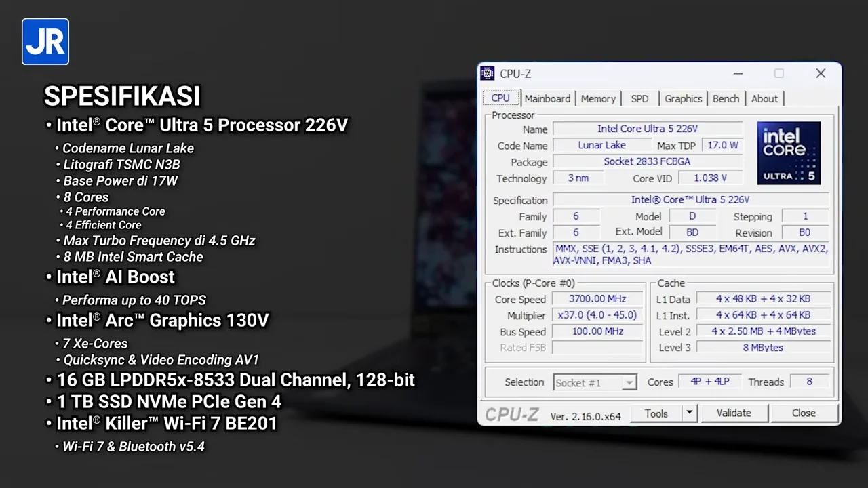The image size is (868, 488).
Task: Click the Close button at bottom
Action: (x=804, y=413)
